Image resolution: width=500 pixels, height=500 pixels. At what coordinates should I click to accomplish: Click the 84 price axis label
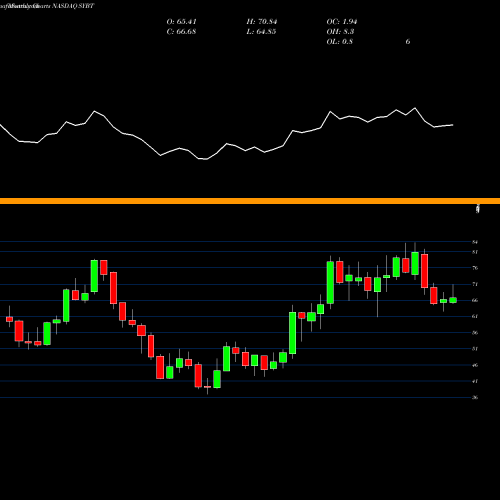pos(475,242)
